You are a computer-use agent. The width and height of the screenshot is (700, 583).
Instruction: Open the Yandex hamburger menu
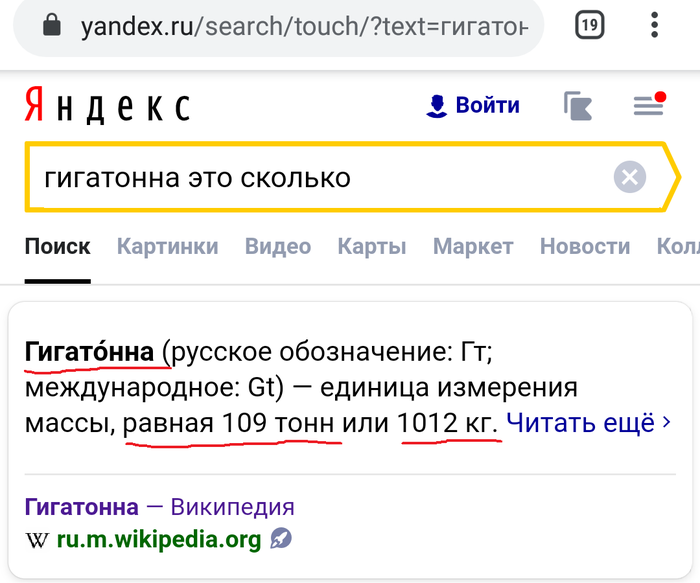click(x=648, y=105)
